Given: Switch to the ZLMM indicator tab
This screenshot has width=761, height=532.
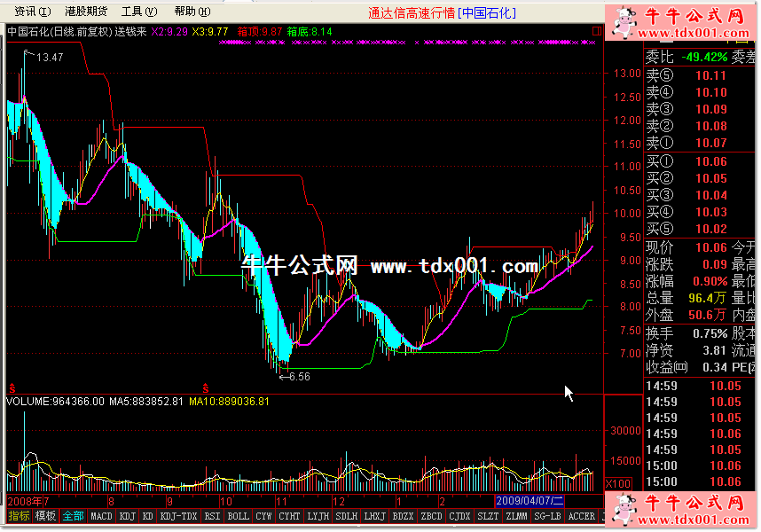Looking at the screenshot, I should (x=516, y=516).
